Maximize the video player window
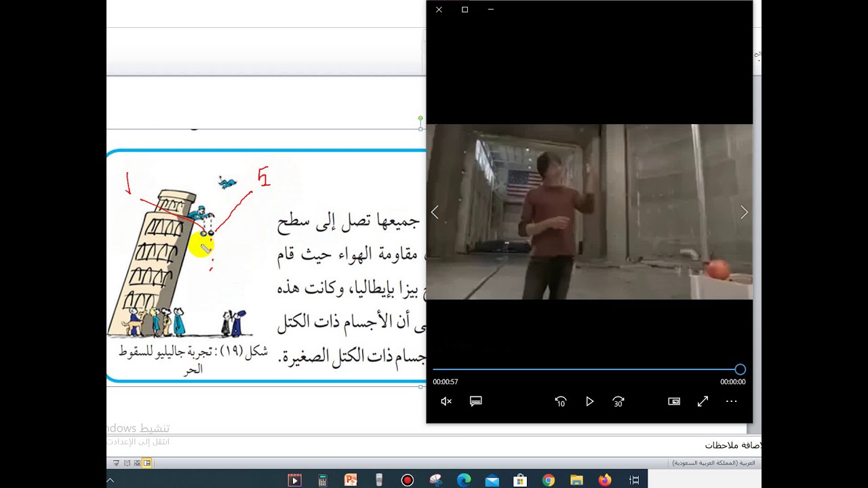This screenshot has height=488, width=868. (x=465, y=9)
